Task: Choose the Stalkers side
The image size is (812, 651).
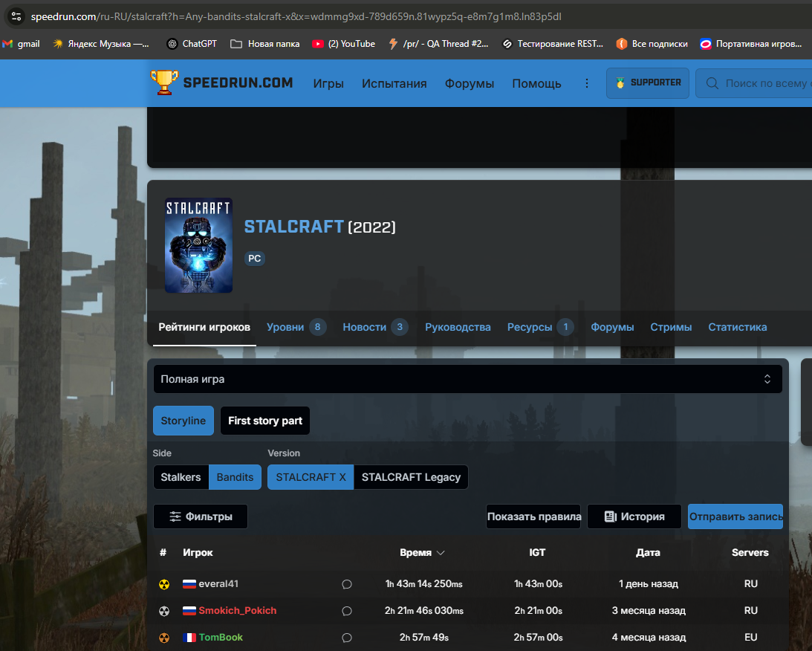Action: (x=181, y=477)
